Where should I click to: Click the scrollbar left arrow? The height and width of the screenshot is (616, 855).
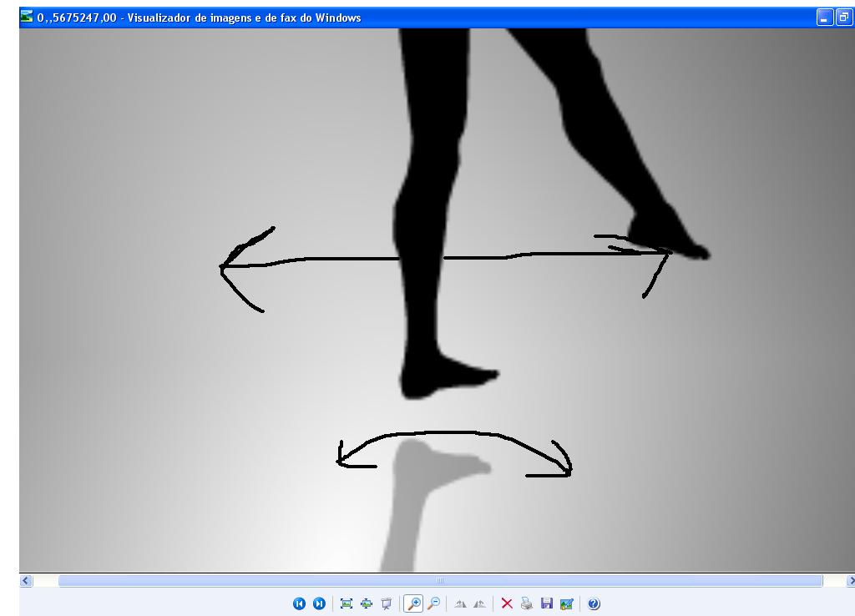click(26, 581)
